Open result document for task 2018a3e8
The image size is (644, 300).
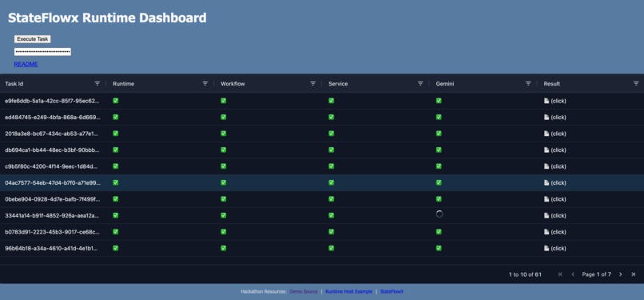[555, 134]
